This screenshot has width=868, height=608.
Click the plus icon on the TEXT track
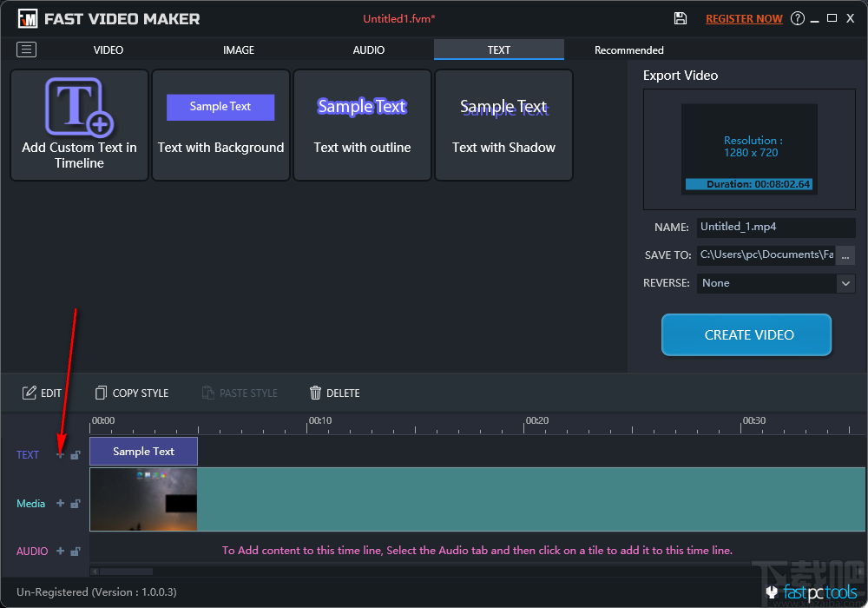59,454
